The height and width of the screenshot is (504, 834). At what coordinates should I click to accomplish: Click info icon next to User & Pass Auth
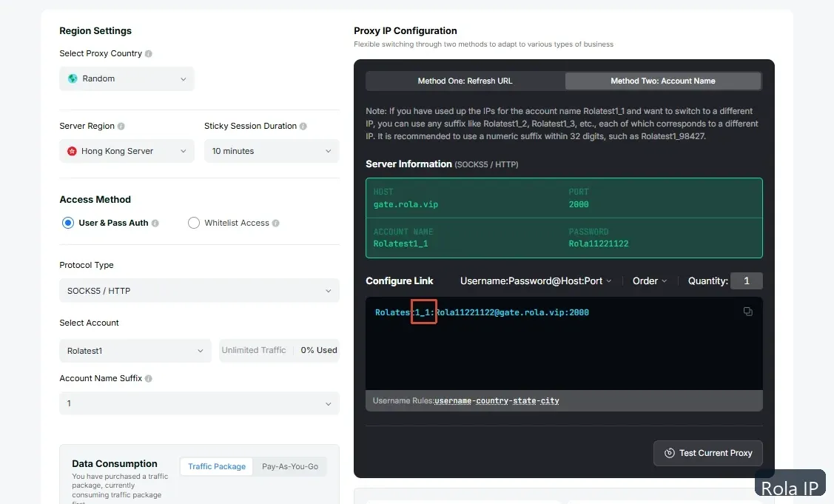[x=155, y=223]
